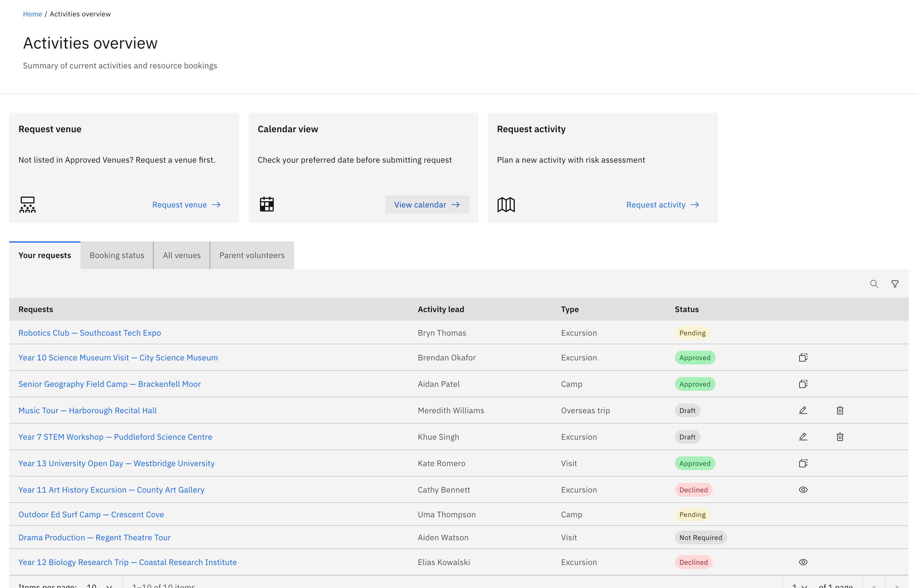
Task: Click activity lead Aiden Watson
Action: 443,538
